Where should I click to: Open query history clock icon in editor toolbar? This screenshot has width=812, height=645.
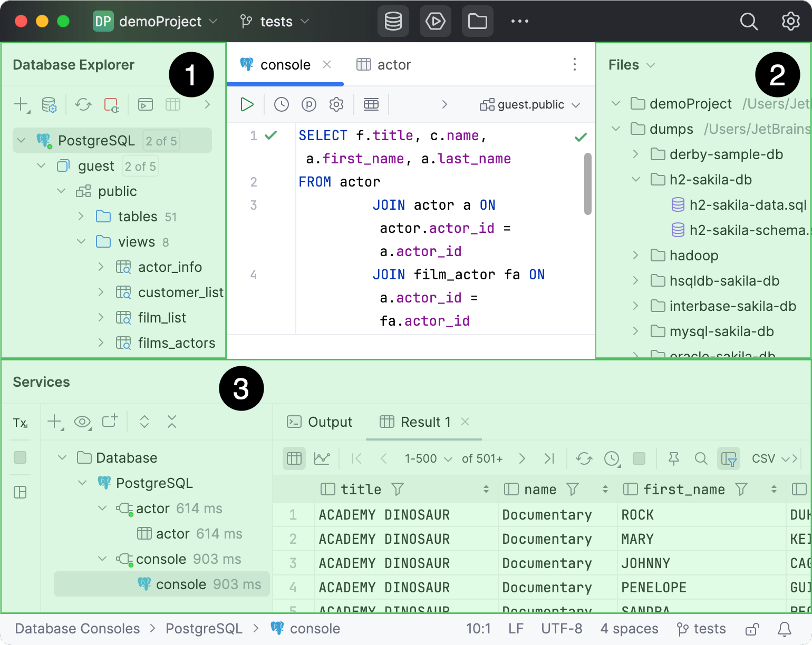tap(282, 104)
